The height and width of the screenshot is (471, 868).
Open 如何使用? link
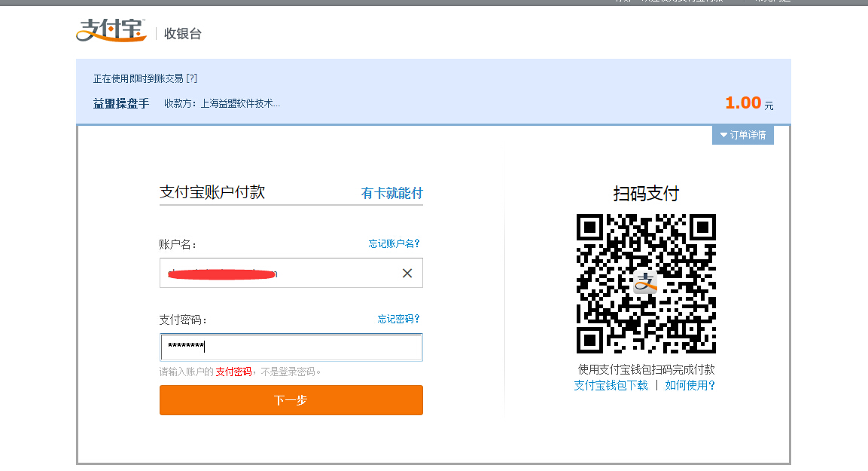690,385
